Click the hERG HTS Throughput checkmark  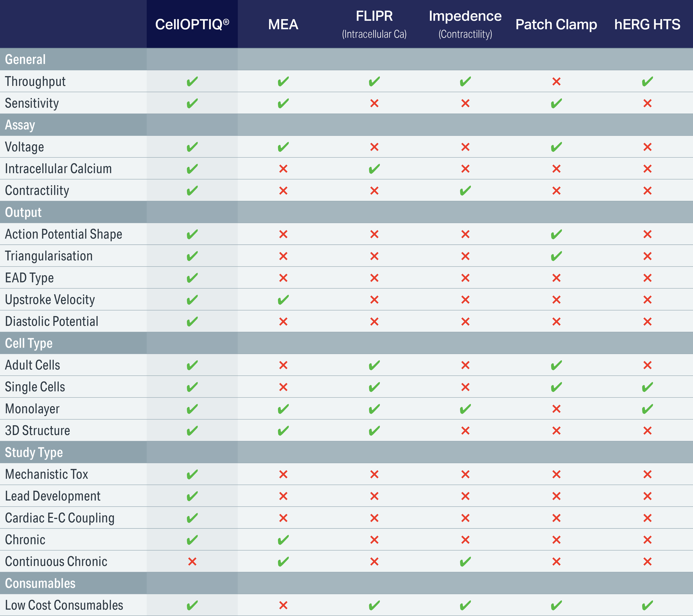(648, 81)
